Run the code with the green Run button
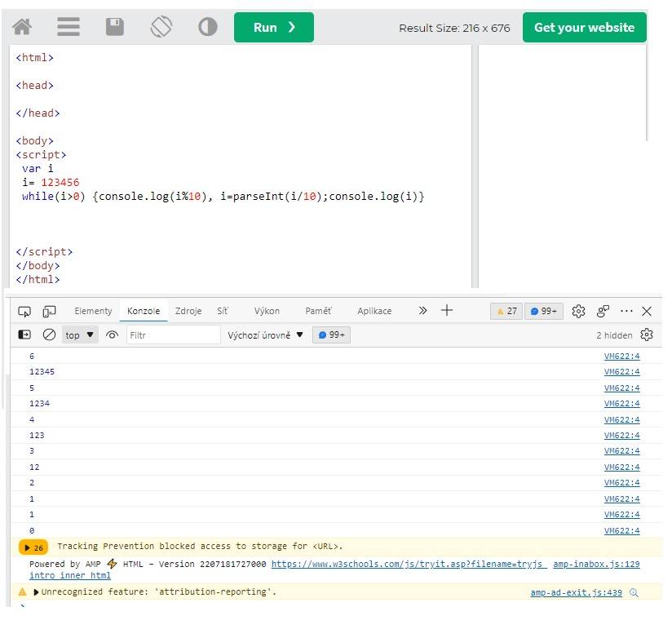The height and width of the screenshot is (638, 672). (x=274, y=28)
